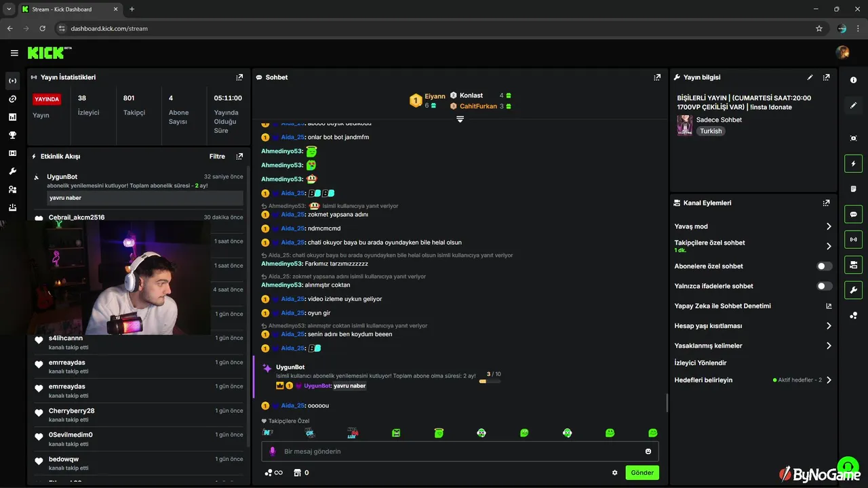Pop out the Kanal Eylemleri panel
The width and height of the screenshot is (868, 488).
coord(826,203)
